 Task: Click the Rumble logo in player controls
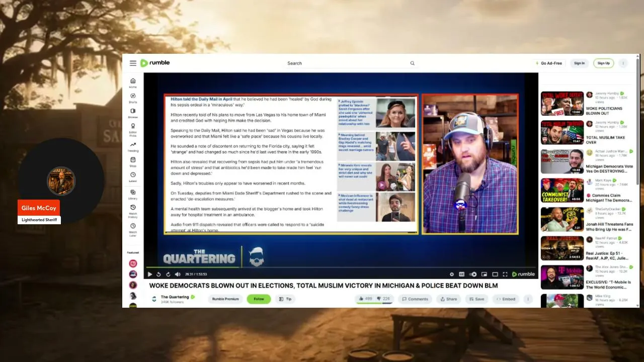(523, 274)
